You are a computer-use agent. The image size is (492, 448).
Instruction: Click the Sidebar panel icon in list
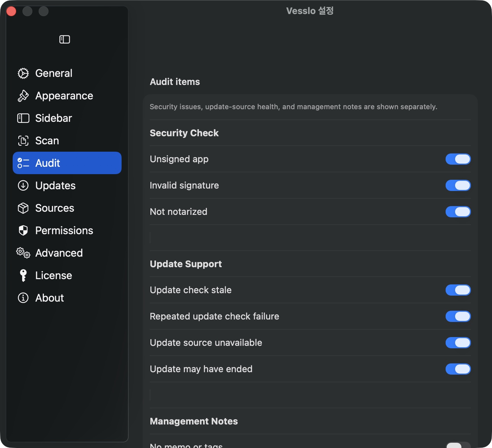[x=23, y=118]
